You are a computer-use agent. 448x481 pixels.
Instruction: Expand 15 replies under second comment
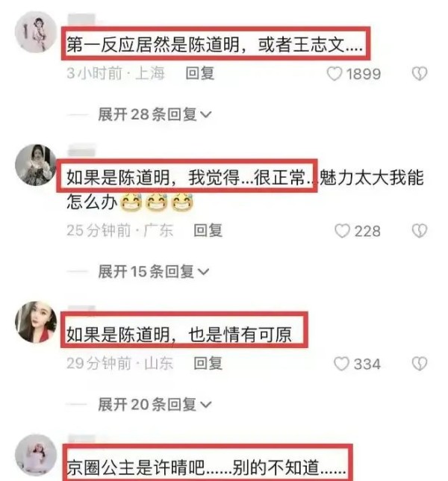point(154,271)
